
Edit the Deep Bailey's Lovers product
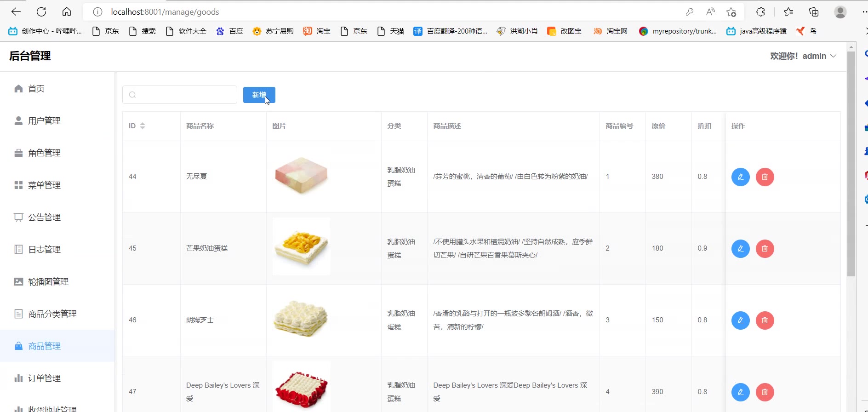tap(741, 392)
